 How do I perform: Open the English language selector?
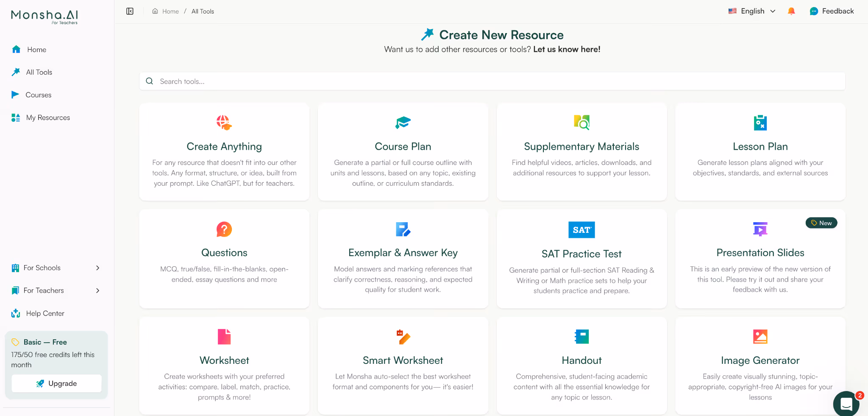click(751, 11)
